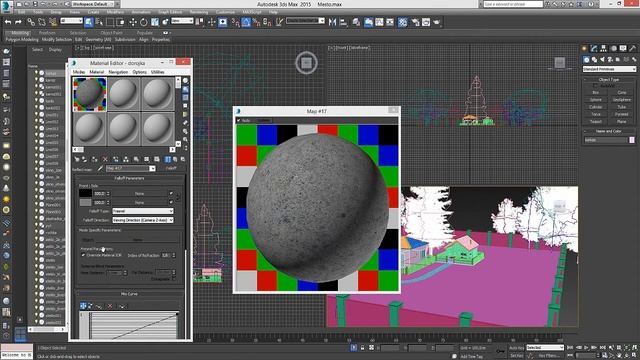Click the eyedropper pick material icon
The height and width of the screenshot is (360, 640).
point(100,168)
